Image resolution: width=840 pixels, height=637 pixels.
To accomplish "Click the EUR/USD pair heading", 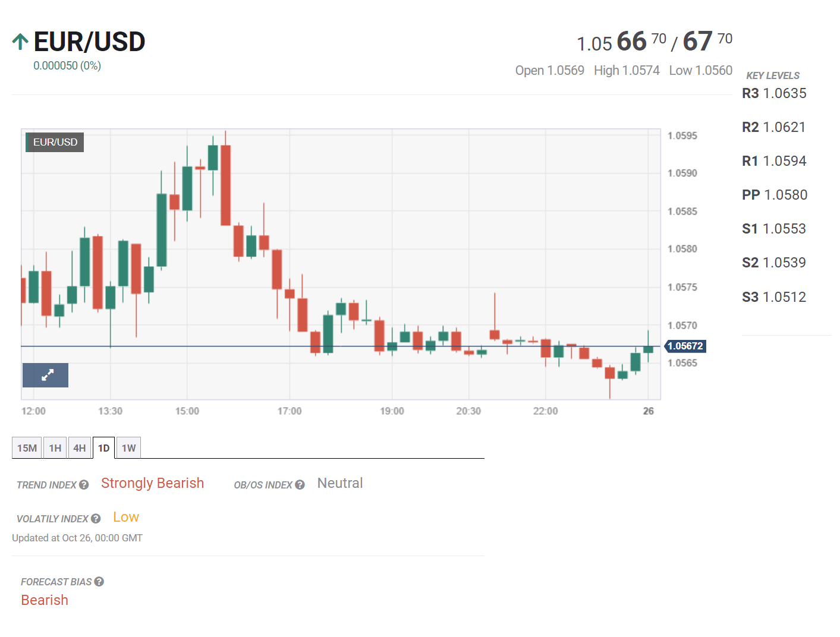I will pos(89,42).
